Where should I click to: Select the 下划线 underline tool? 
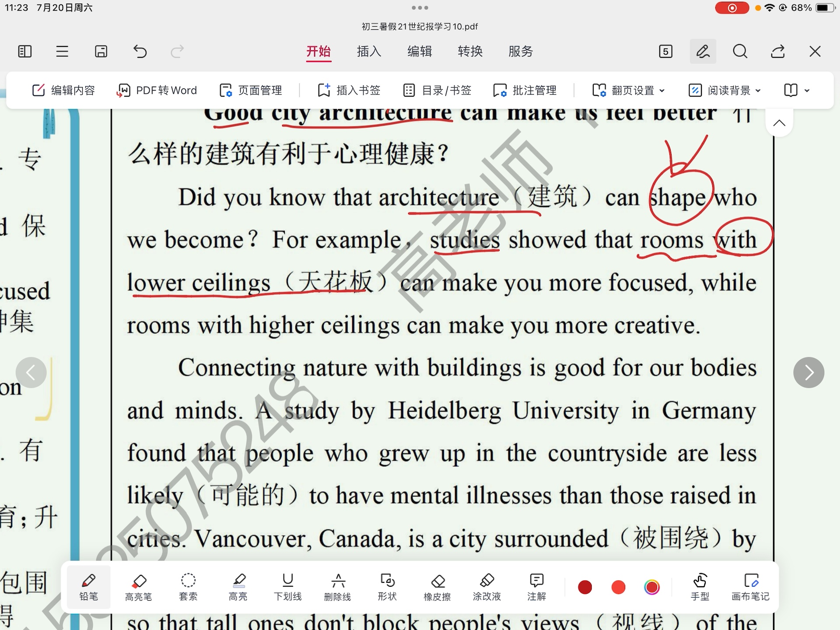click(x=288, y=587)
